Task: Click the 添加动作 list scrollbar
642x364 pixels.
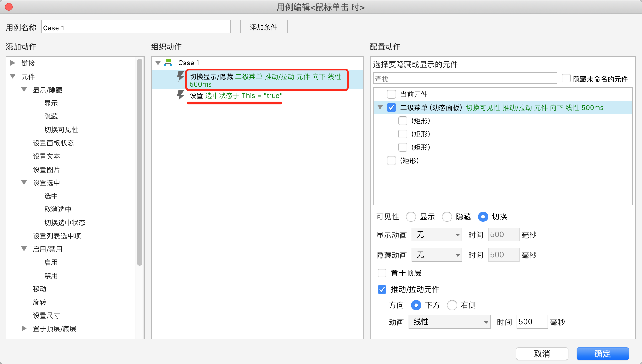Action: [140, 162]
